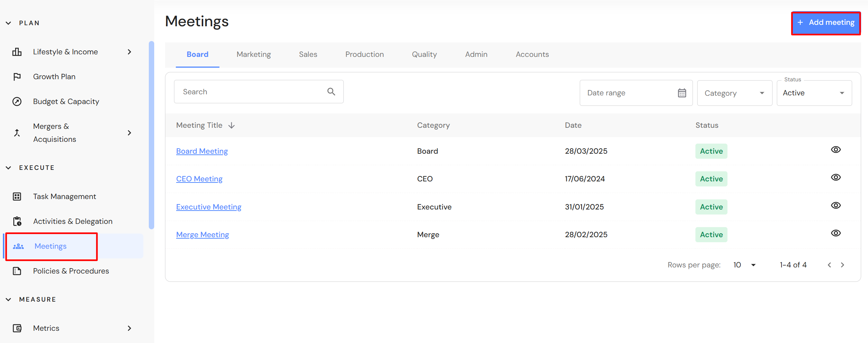Click the Growth Plan flag icon

(17, 77)
